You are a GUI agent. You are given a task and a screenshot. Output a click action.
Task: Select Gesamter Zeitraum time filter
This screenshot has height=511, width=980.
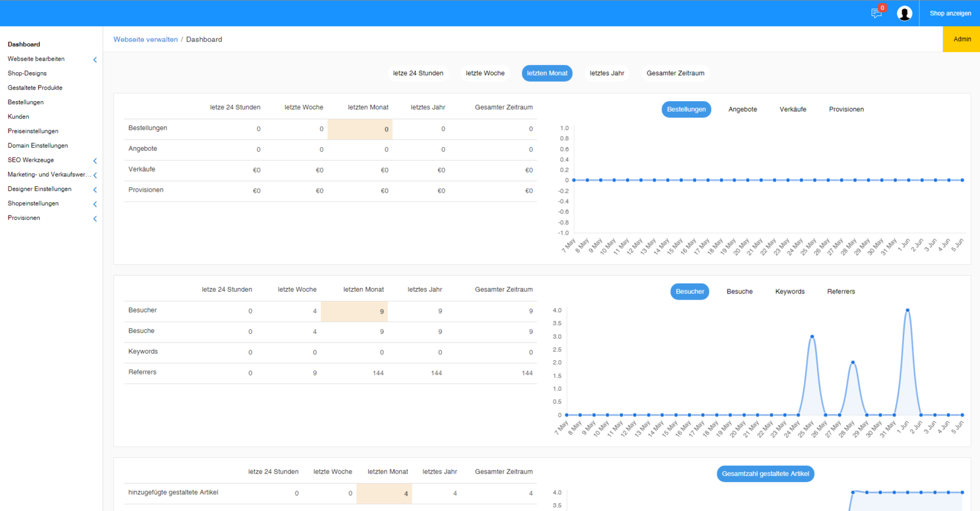point(675,73)
